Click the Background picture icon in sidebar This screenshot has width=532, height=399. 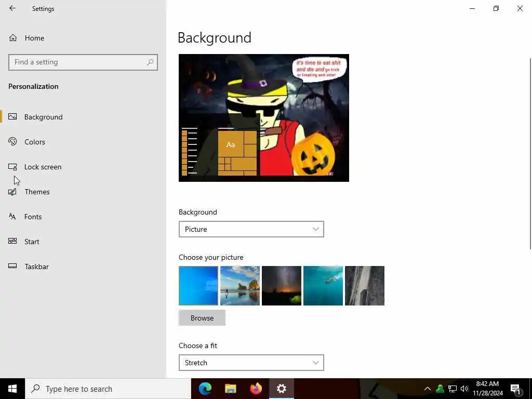coord(12,116)
